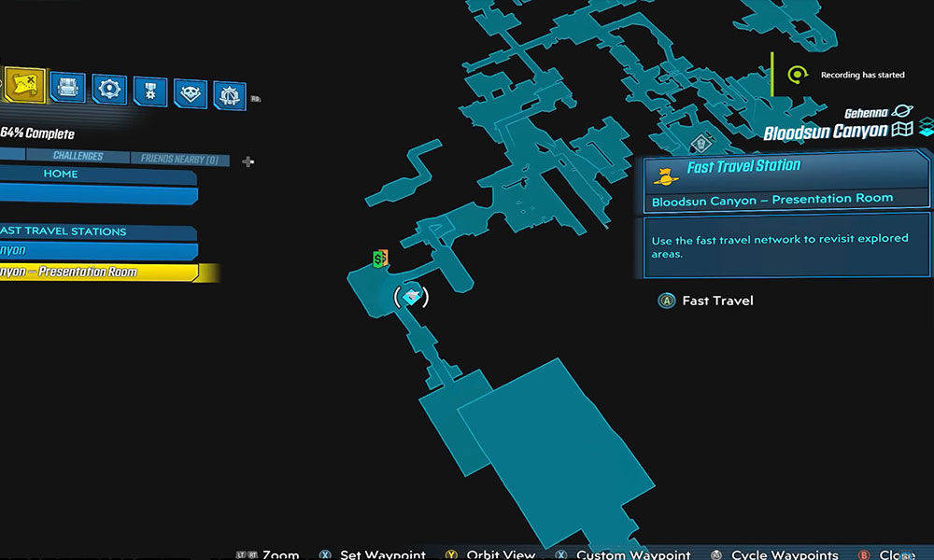Open the Vault Card emblem tab
The image size is (934, 560).
point(230,95)
